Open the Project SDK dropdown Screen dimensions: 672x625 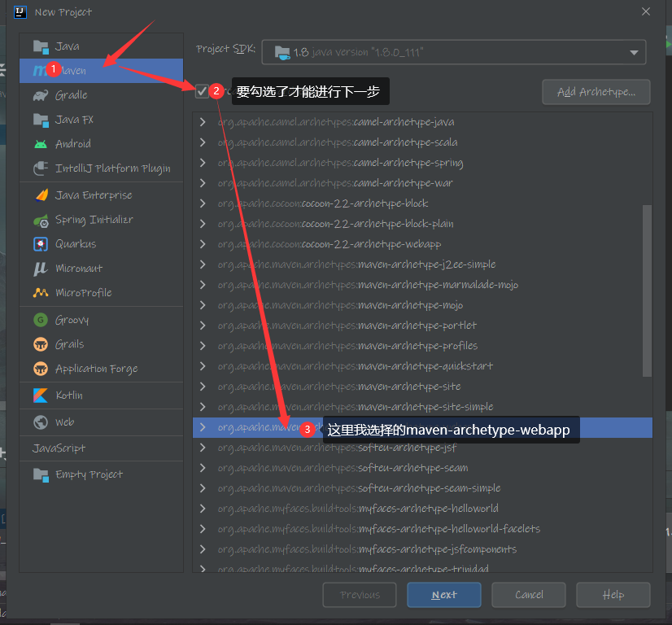[453, 52]
